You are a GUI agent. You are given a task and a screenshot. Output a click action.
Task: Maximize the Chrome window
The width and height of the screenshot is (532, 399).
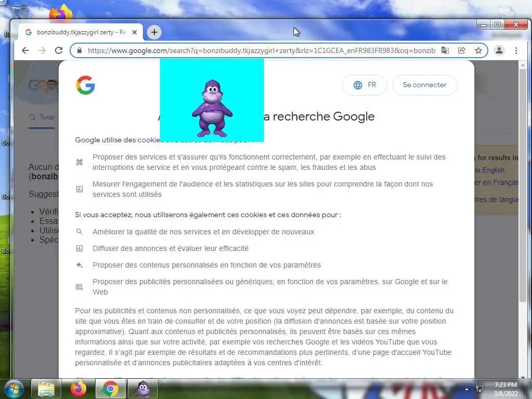coord(498,25)
